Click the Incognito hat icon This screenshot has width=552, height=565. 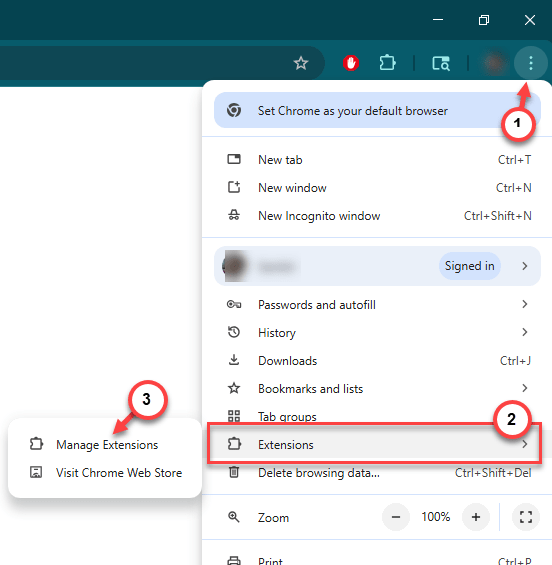(x=234, y=215)
